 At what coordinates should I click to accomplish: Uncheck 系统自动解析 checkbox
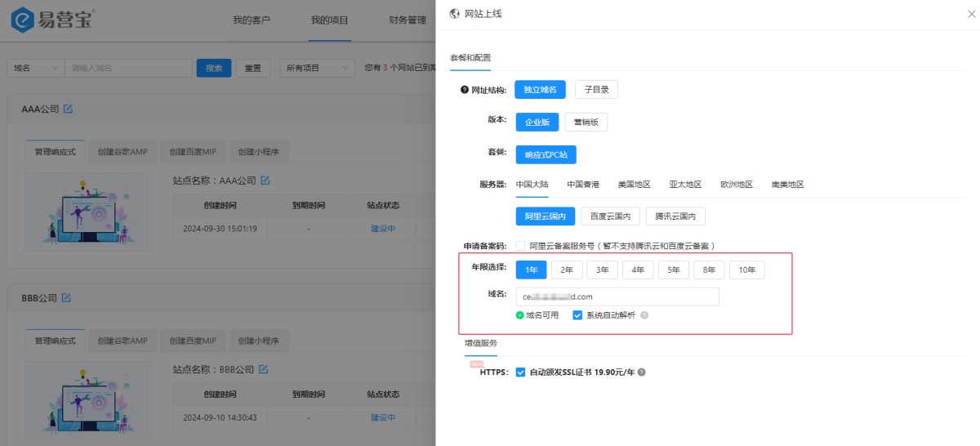pyautogui.click(x=577, y=315)
